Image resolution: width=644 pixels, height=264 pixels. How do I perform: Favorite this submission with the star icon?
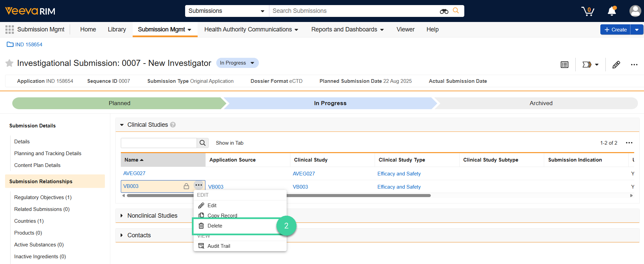tap(9, 63)
